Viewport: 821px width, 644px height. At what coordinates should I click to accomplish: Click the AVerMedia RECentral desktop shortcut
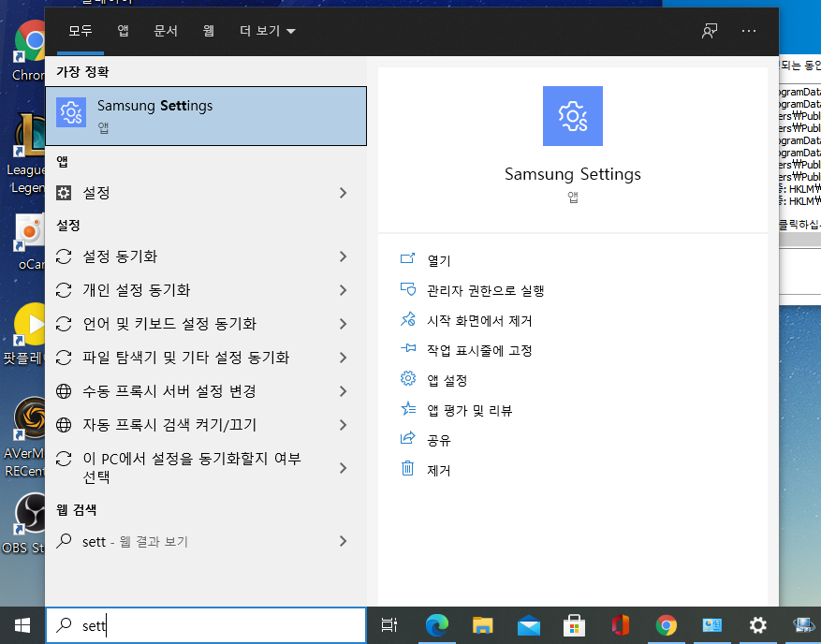(x=25, y=437)
